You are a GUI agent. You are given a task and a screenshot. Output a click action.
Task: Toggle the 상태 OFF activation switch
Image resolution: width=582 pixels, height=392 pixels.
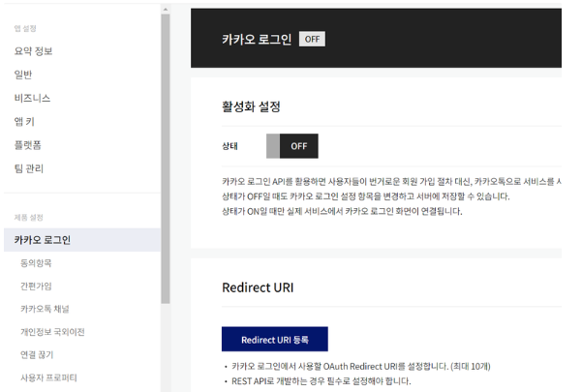(292, 146)
